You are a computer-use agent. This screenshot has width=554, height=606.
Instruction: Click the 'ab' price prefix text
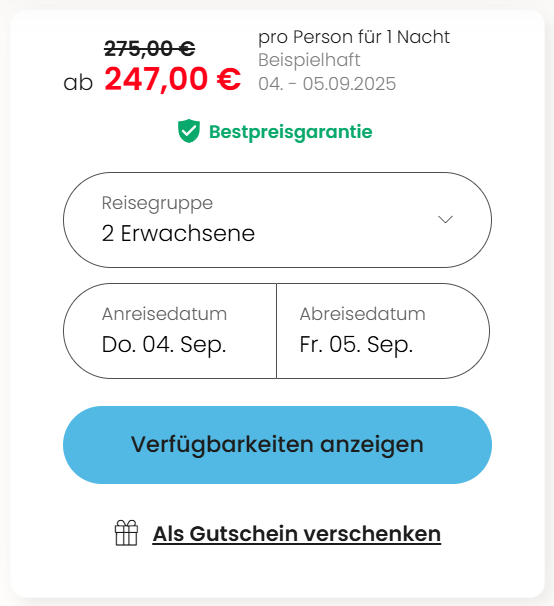tap(78, 83)
